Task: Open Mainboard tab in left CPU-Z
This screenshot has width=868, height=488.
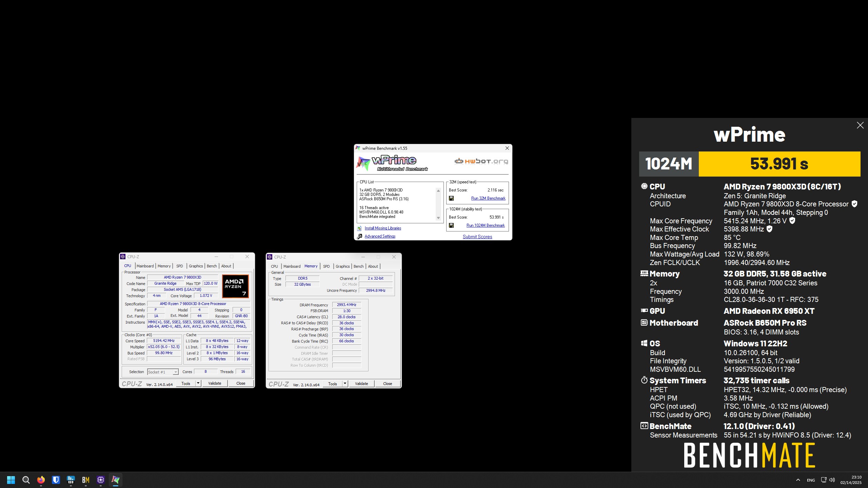Action: click(145, 266)
